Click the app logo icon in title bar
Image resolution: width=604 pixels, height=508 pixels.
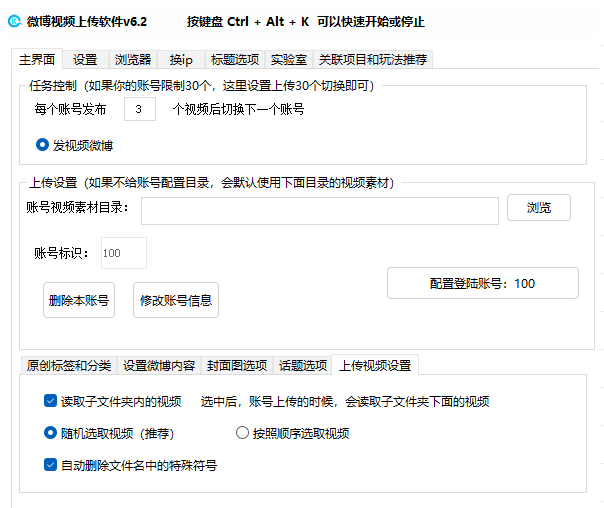pyautogui.click(x=15, y=21)
